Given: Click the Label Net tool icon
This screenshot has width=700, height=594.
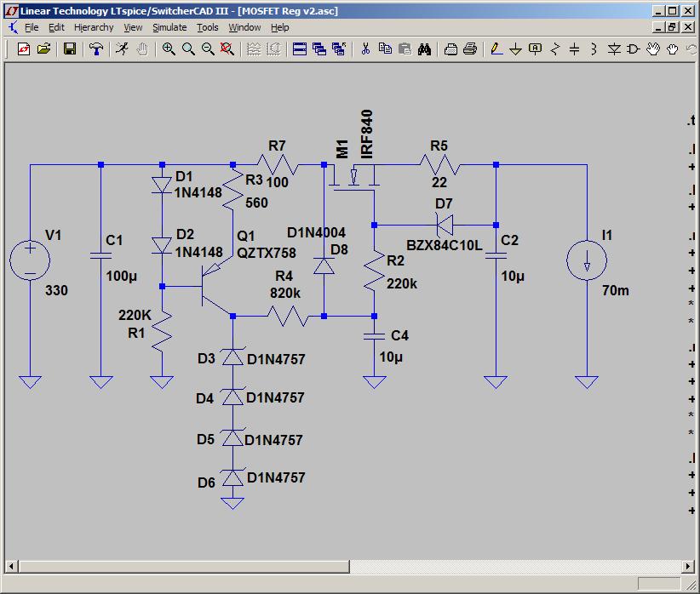Looking at the screenshot, I should (535, 49).
